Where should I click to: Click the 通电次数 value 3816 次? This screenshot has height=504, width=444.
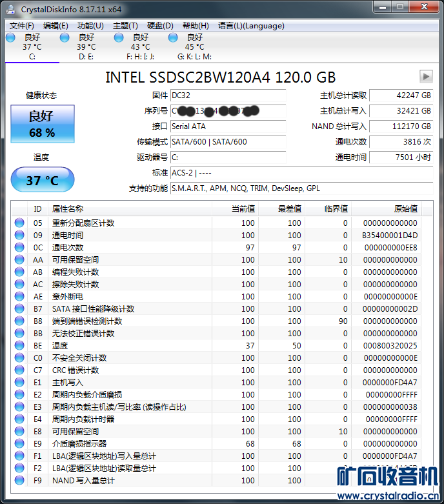click(401, 142)
